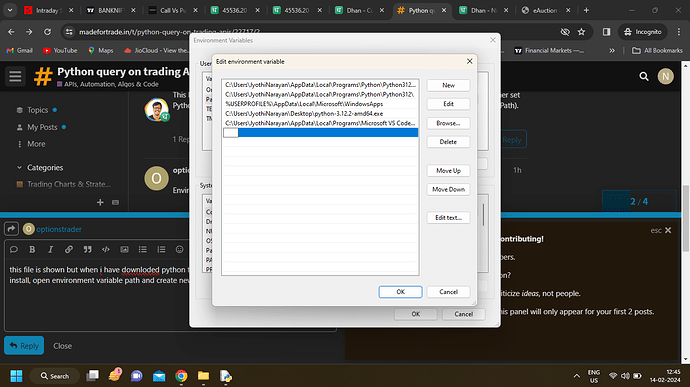The width and height of the screenshot is (690, 387).
Task: Toggle italic formatting in composer
Action: (x=51, y=250)
